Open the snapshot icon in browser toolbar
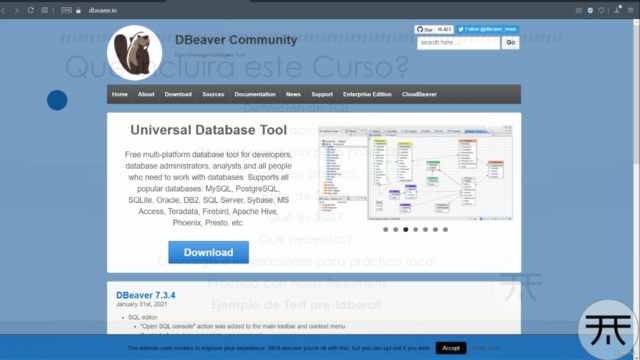The width and height of the screenshot is (640, 360). (579, 10)
